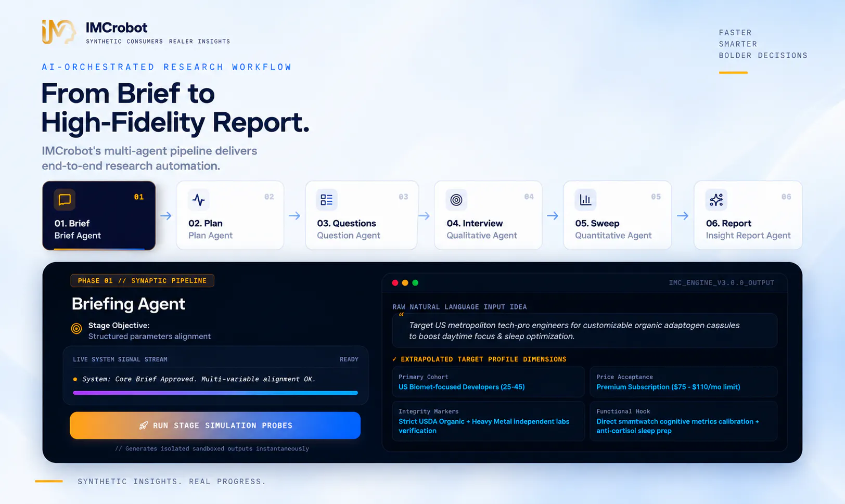Click the raw natural language input idea box
The width and height of the screenshot is (845, 504).
(585, 331)
